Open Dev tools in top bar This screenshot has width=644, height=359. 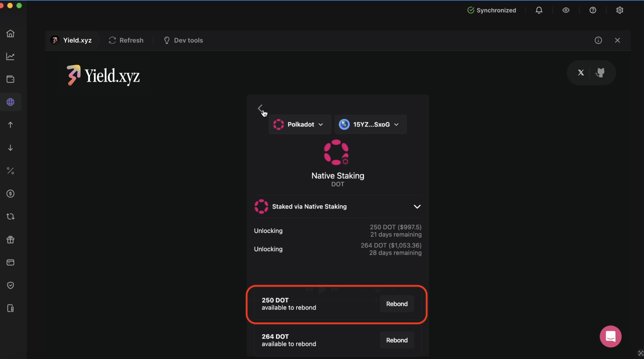[x=183, y=40]
